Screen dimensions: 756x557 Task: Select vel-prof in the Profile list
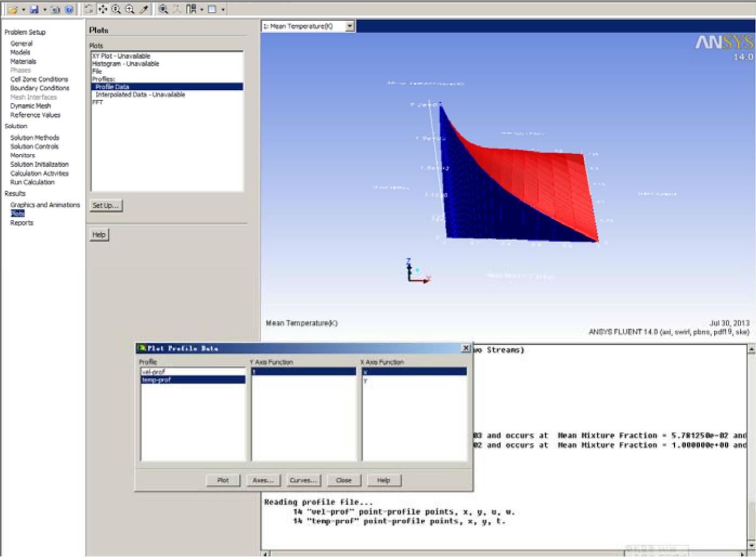pyautogui.click(x=193, y=372)
